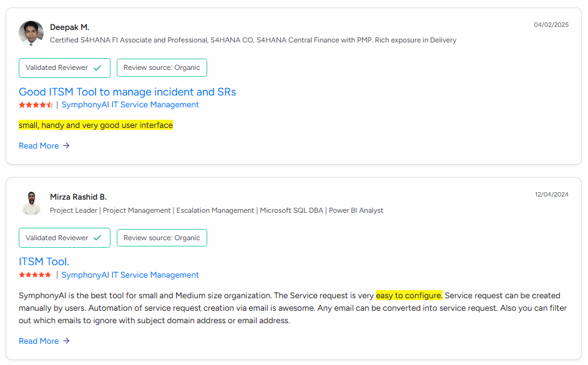Click the arrow beside Mirza's Read More
The width and height of the screenshot is (588, 365).
tap(66, 341)
